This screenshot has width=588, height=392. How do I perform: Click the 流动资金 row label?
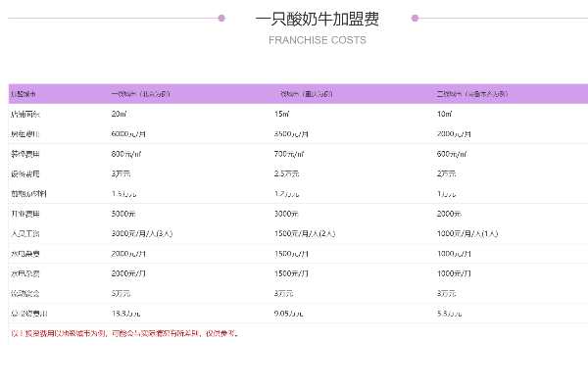click(x=25, y=293)
